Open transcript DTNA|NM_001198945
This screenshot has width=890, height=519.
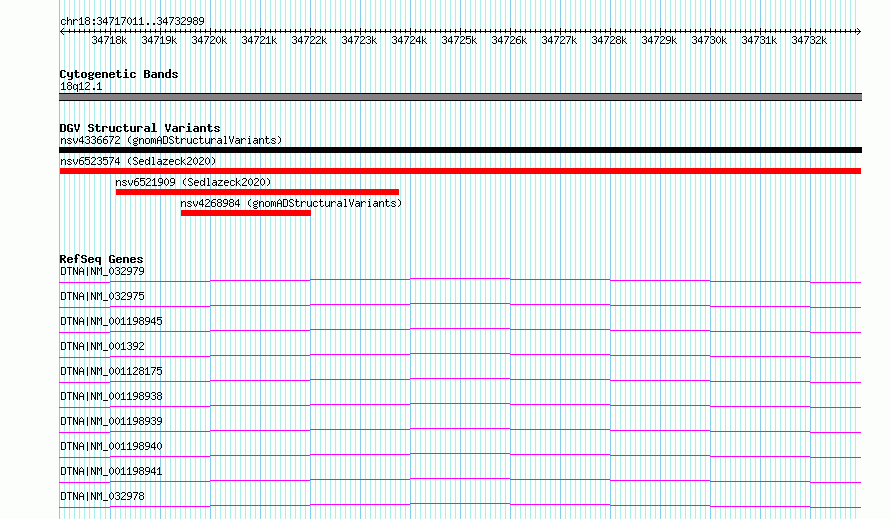pos(111,321)
